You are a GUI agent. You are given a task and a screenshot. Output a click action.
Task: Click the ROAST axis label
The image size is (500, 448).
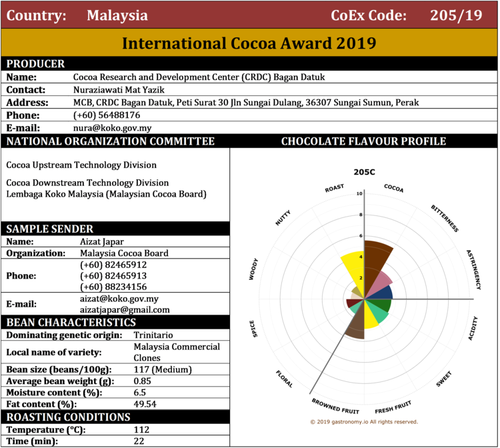pyautogui.click(x=334, y=188)
